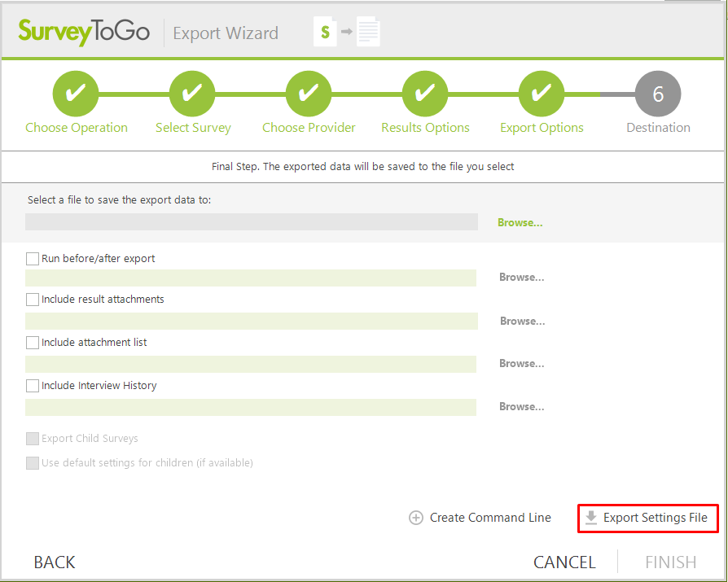The image size is (728, 582).
Task: Click the Create Command Line text
Action: pyautogui.click(x=490, y=518)
